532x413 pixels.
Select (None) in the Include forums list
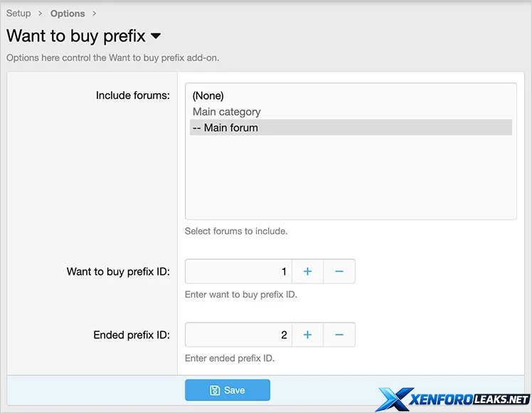[x=208, y=95]
